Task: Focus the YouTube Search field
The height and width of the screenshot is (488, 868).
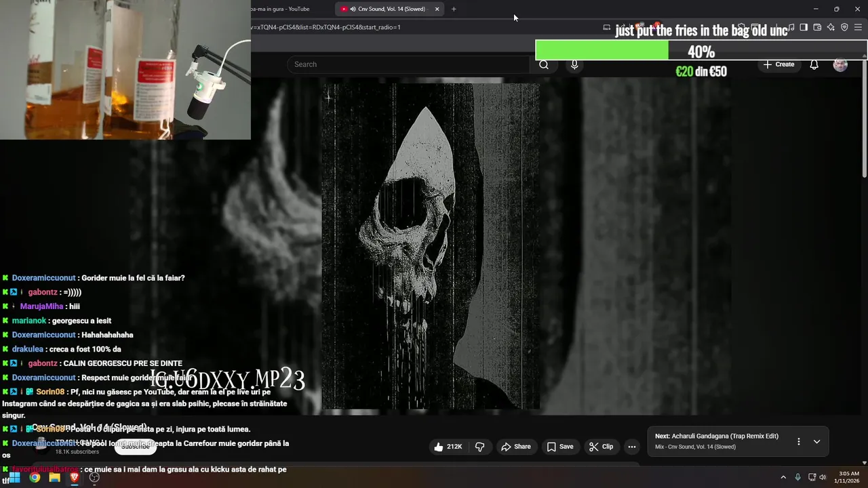Action: 408,64
